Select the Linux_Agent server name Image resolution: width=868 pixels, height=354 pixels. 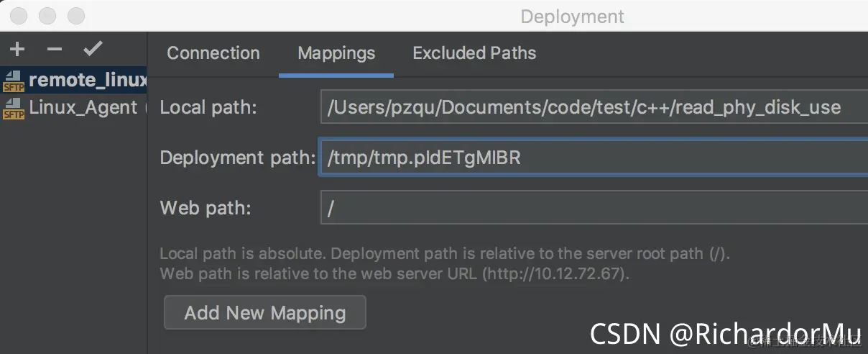click(x=83, y=108)
